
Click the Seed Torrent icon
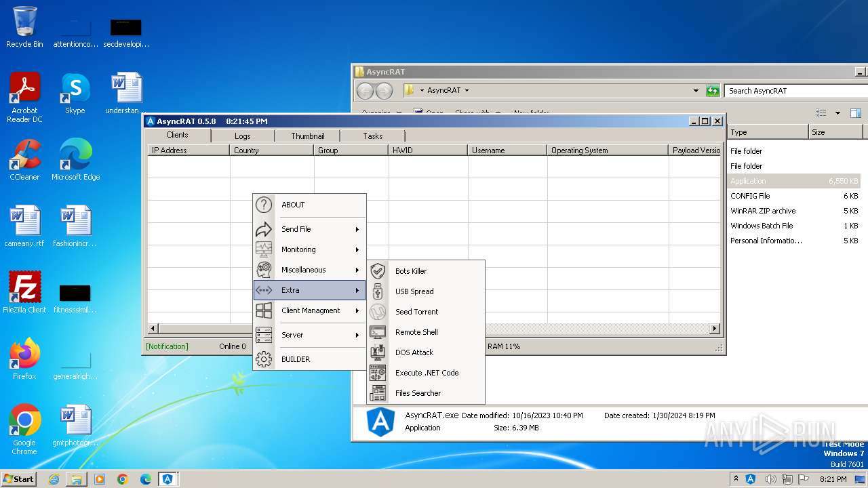378,312
